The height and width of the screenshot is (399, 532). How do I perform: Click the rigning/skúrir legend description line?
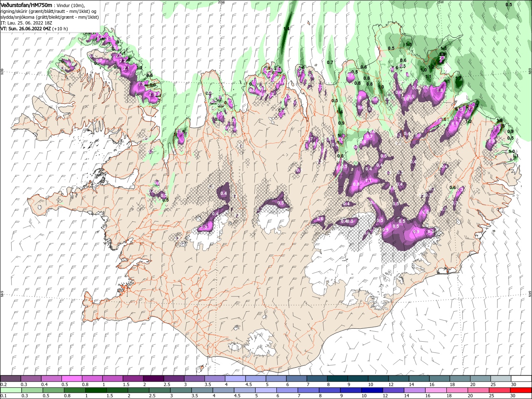[49, 11]
